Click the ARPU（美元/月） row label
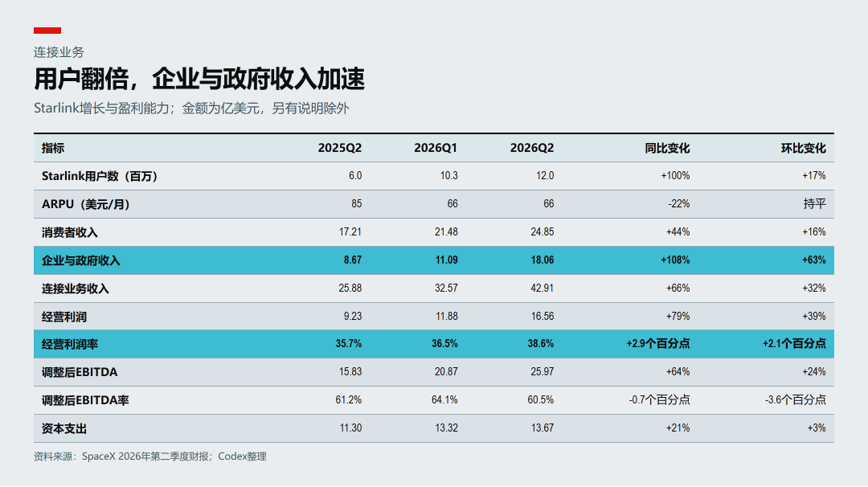The height and width of the screenshot is (487, 868). pos(86,204)
